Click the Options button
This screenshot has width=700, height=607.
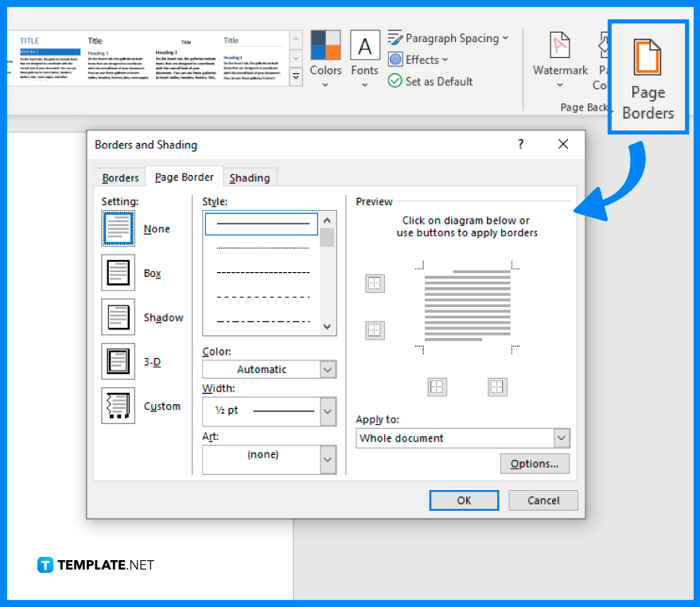pos(535,463)
